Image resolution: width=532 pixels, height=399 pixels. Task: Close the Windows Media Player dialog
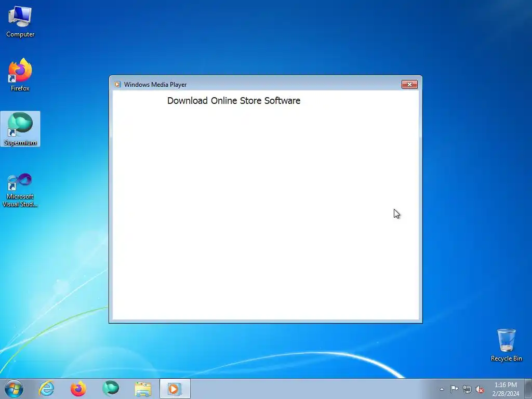point(409,85)
